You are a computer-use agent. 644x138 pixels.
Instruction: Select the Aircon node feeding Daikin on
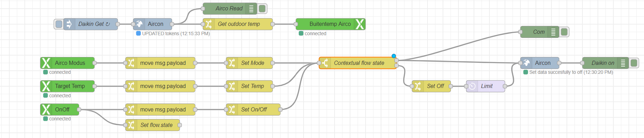(540, 63)
